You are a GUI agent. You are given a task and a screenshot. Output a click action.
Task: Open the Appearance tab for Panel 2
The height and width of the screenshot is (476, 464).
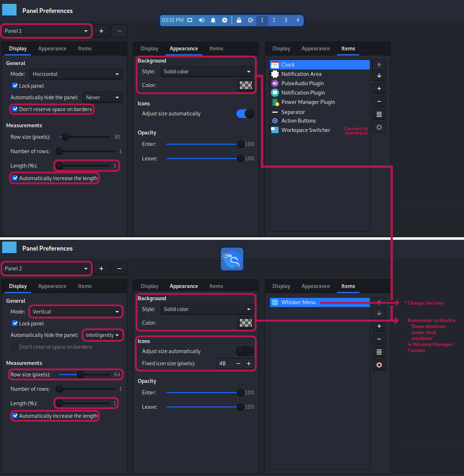[x=52, y=286]
